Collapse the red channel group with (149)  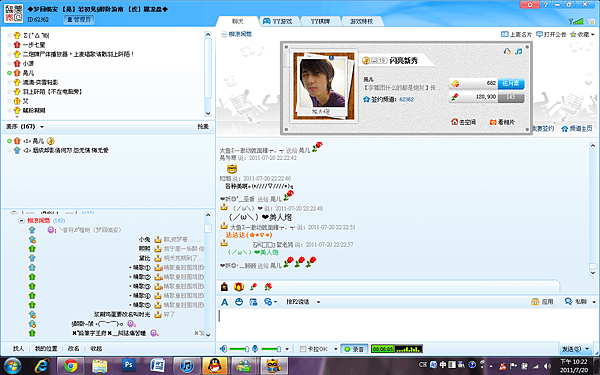(21, 220)
